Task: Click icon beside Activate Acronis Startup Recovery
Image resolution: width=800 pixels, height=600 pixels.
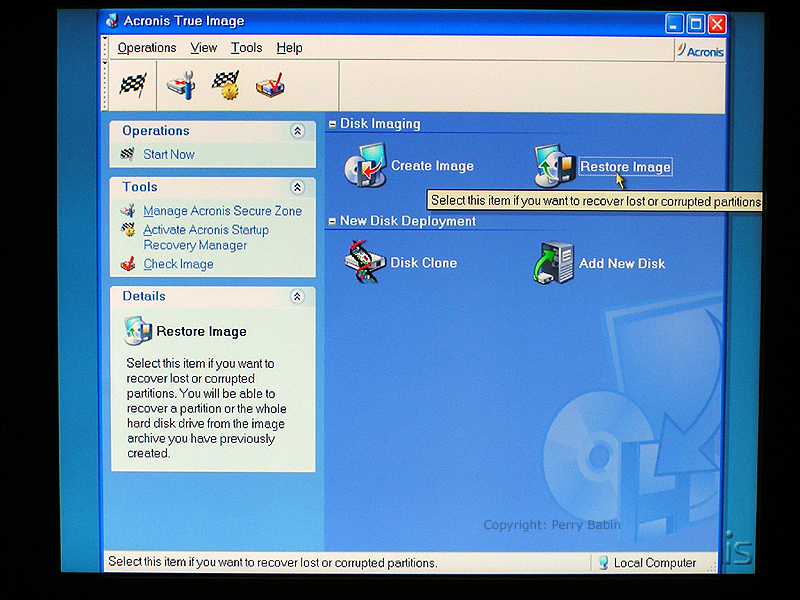Action: point(128,230)
